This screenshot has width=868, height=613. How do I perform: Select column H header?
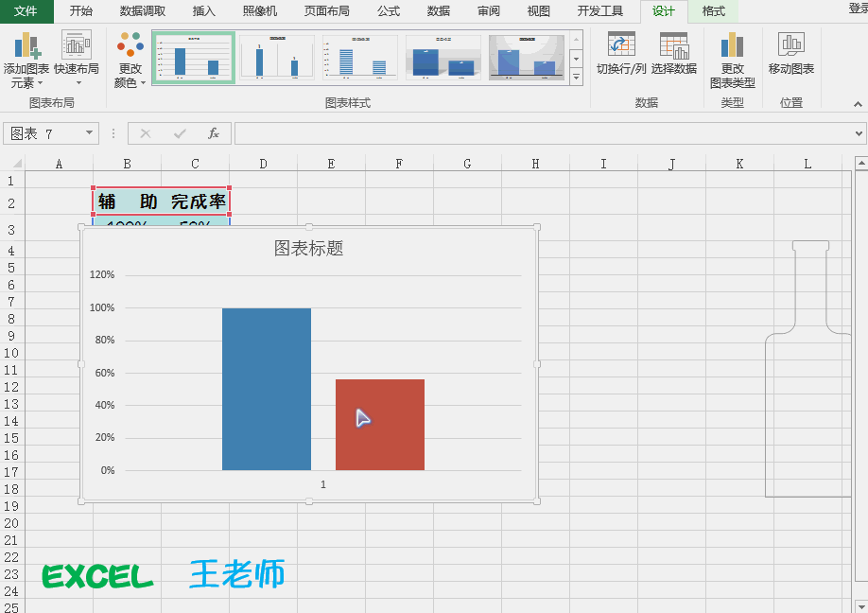535,164
